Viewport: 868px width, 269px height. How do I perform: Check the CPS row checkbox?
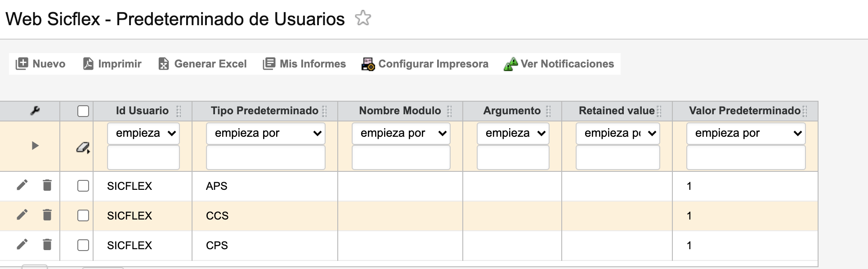coord(83,245)
